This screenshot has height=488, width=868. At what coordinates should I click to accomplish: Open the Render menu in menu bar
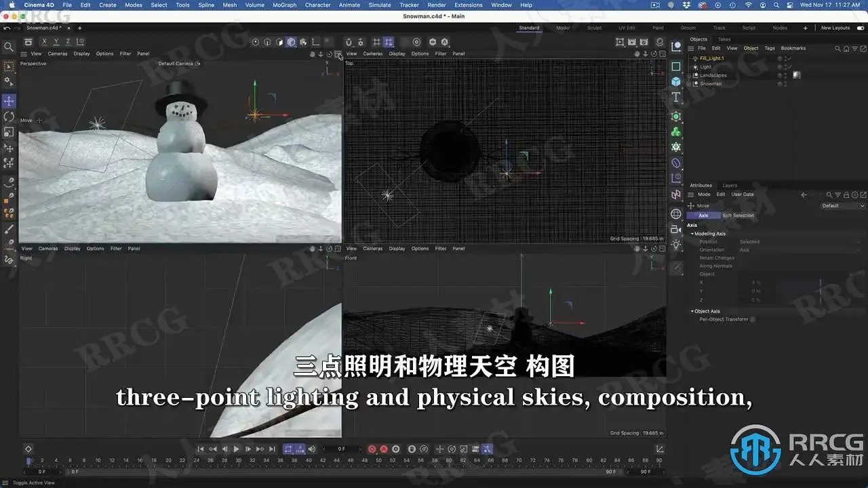coord(437,5)
